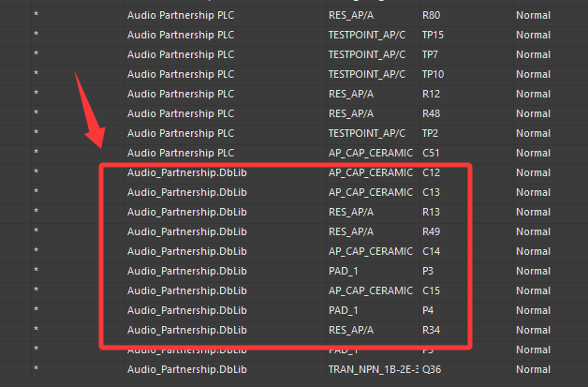Select the C15 designator cell
The width and height of the screenshot is (588, 387).
point(466,290)
